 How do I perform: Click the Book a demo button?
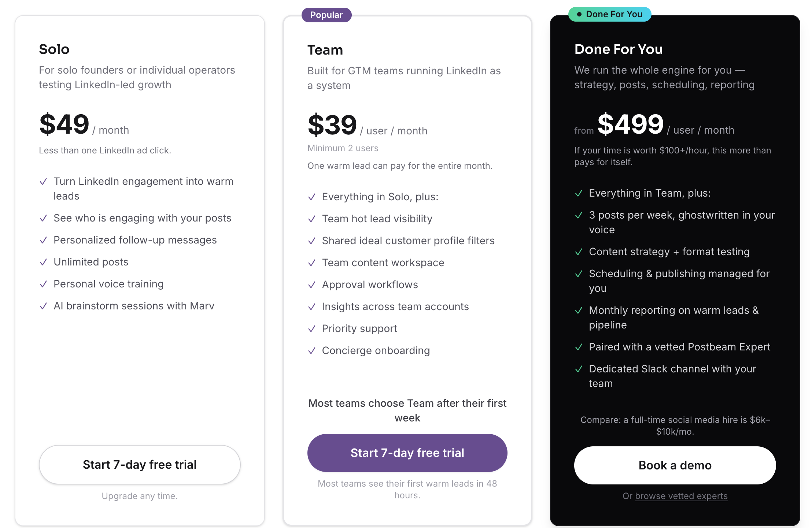[x=675, y=465]
